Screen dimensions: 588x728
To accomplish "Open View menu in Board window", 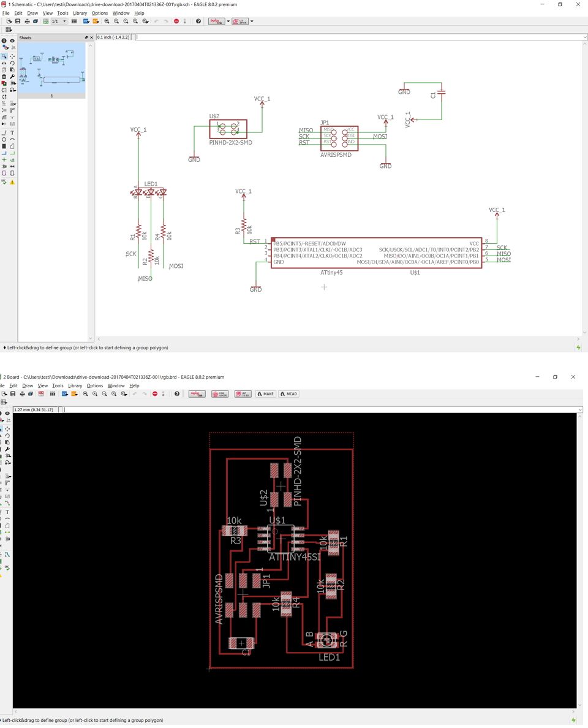I will 43,386.
